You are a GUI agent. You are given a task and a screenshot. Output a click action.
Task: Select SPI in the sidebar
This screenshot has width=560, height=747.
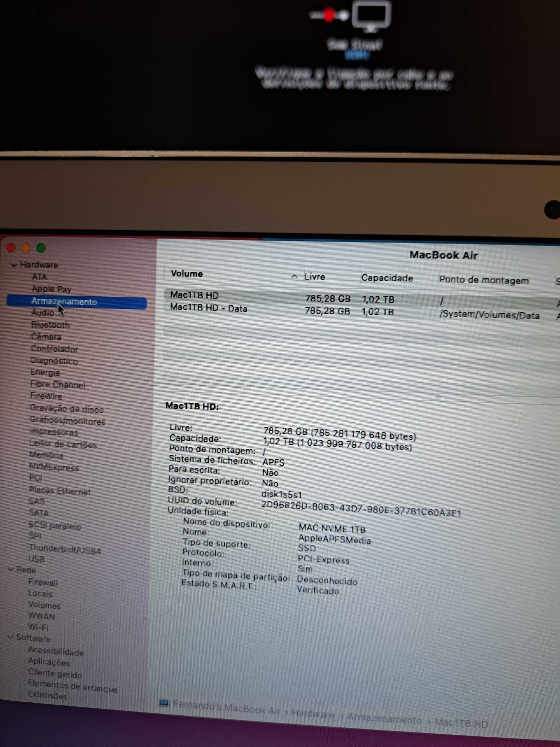pos(35,536)
